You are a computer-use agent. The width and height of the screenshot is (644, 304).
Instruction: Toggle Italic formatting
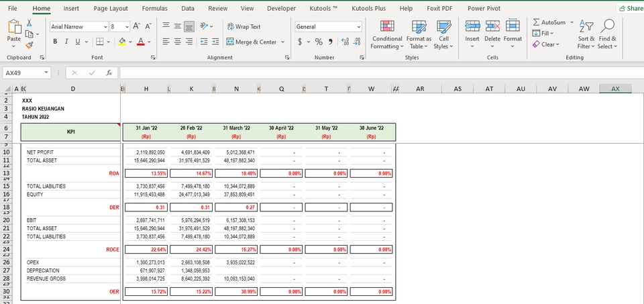[x=66, y=42]
